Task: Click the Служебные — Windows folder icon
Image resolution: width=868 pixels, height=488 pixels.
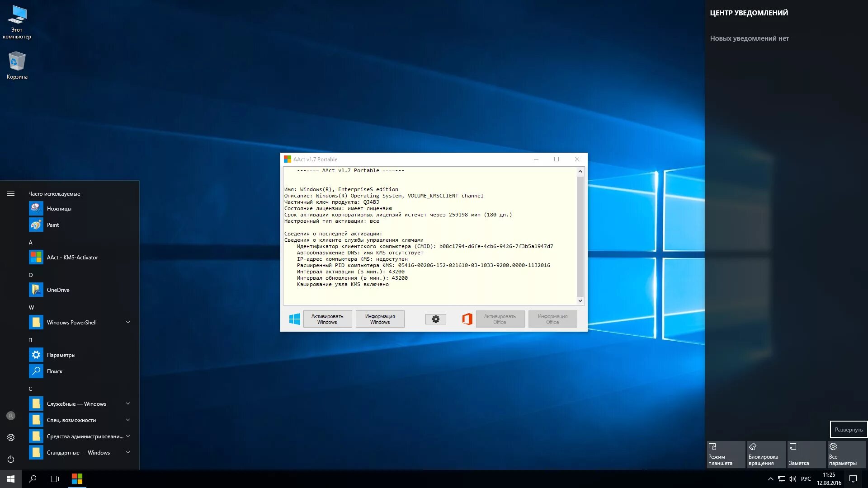Action: pos(36,404)
